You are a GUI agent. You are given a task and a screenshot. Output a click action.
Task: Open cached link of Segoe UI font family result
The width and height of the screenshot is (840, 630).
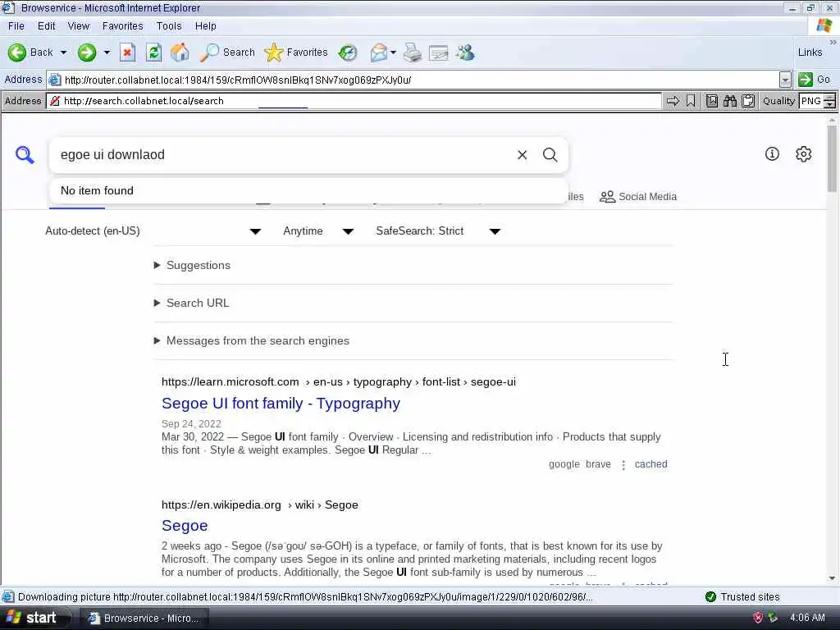tap(651, 464)
